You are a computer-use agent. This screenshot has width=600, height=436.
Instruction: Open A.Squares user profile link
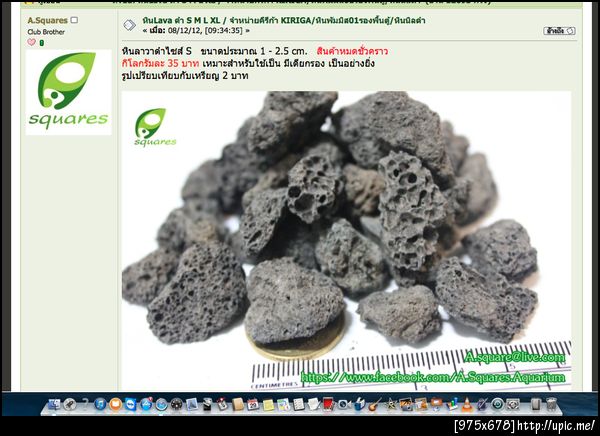[x=47, y=20]
